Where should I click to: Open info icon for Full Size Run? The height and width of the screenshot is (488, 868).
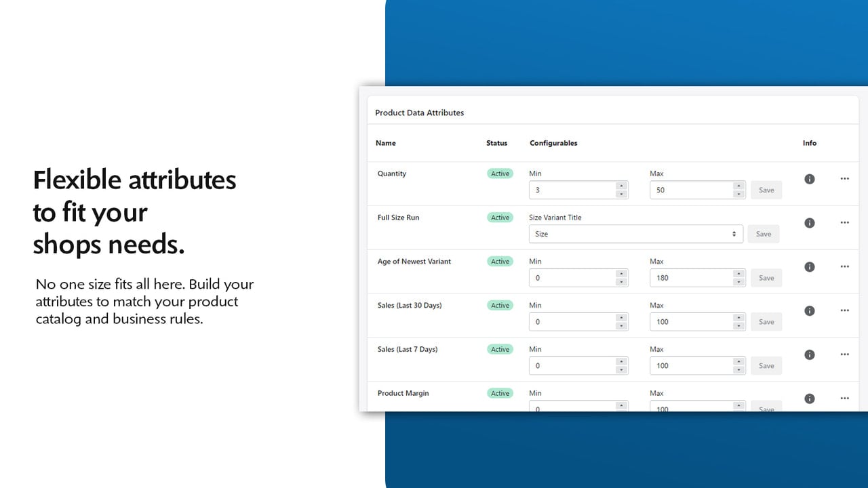click(809, 223)
